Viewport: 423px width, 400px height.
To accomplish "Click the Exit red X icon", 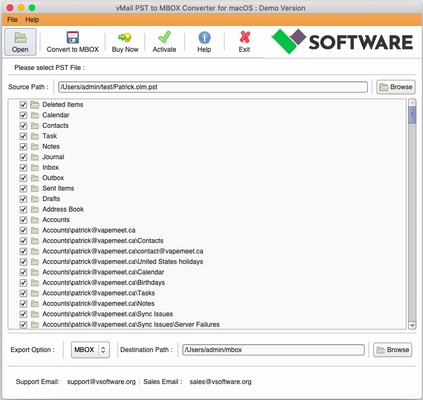I will pos(245,37).
